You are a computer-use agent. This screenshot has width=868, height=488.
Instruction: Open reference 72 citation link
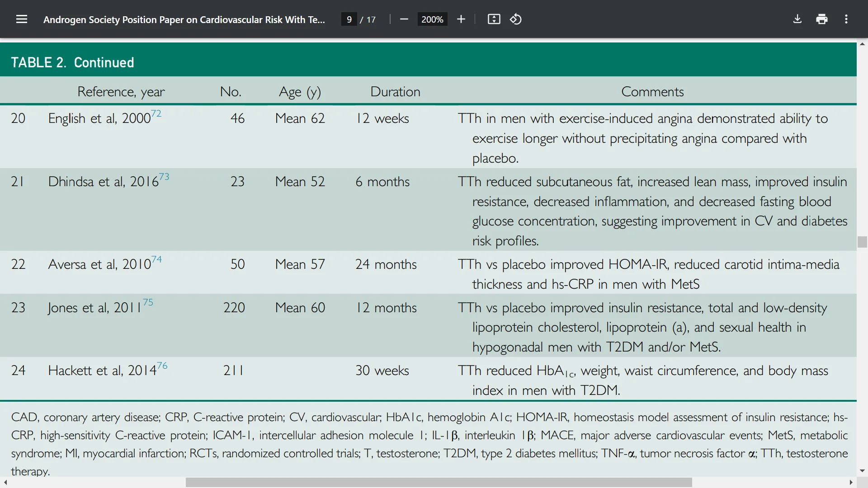point(156,113)
